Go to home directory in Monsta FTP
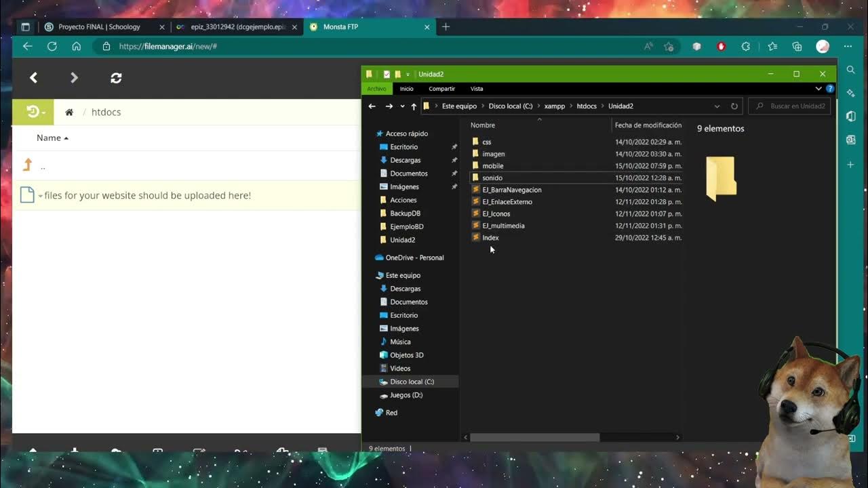The height and width of the screenshot is (488, 868). pos(69,112)
